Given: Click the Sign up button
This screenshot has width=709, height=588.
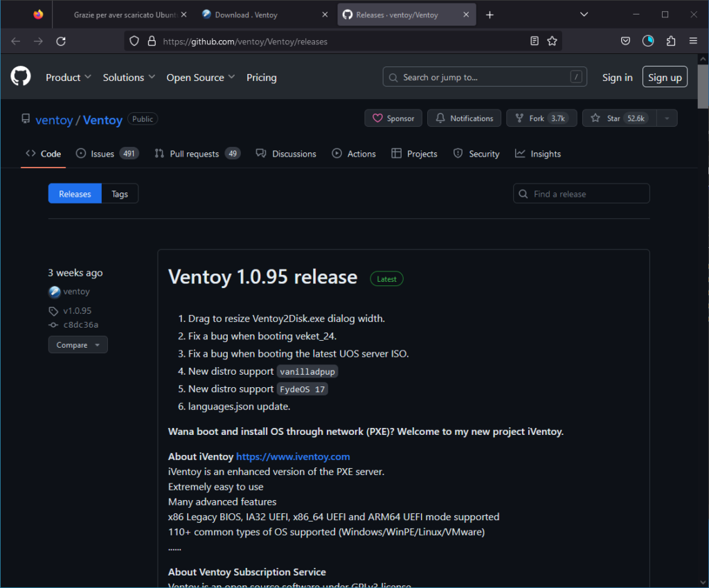Looking at the screenshot, I should pos(665,77).
